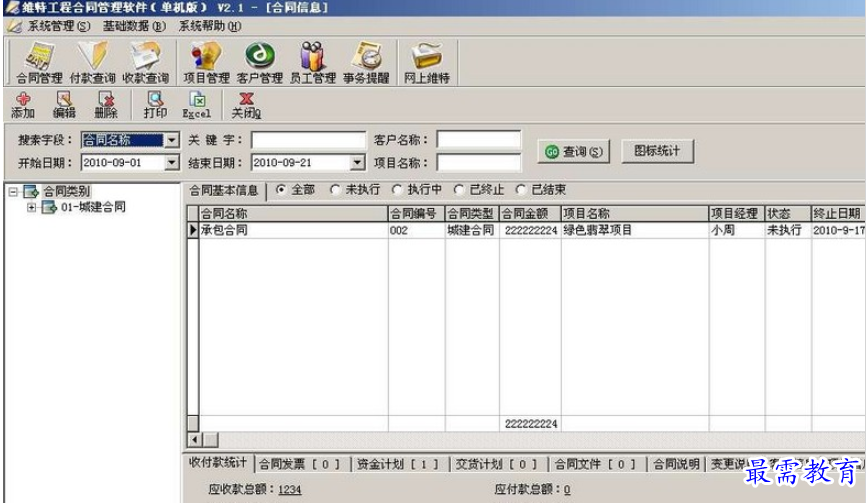Click the 项目名称 column header
Viewport: 867px width, 503px height.
point(635,214)
